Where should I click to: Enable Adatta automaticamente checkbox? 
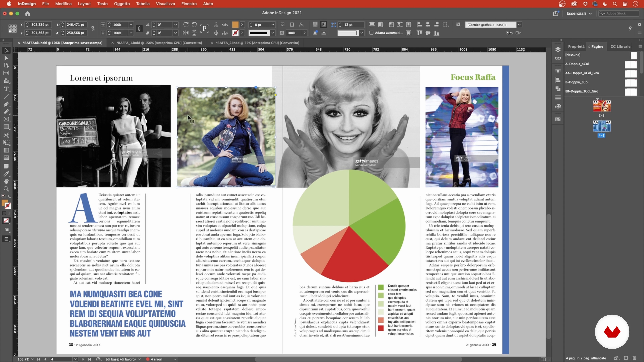[x=371, y=33]
